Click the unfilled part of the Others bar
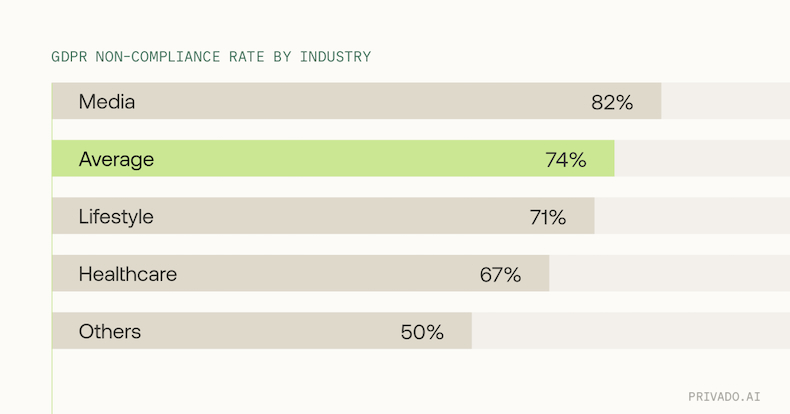 coord(630,331)
